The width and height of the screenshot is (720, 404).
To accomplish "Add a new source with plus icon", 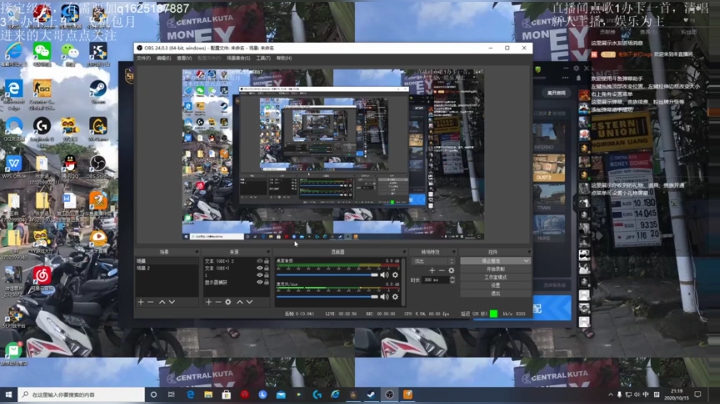I will click(x=208, y=302).
